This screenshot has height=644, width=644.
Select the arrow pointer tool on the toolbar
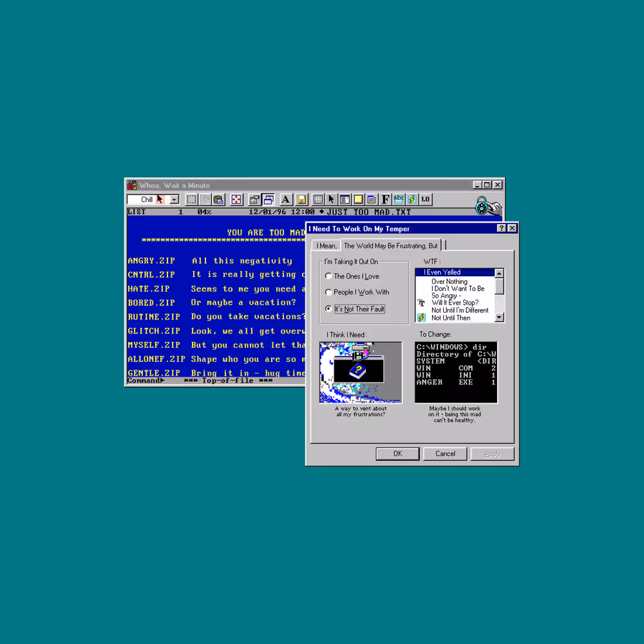click(331, 200)
